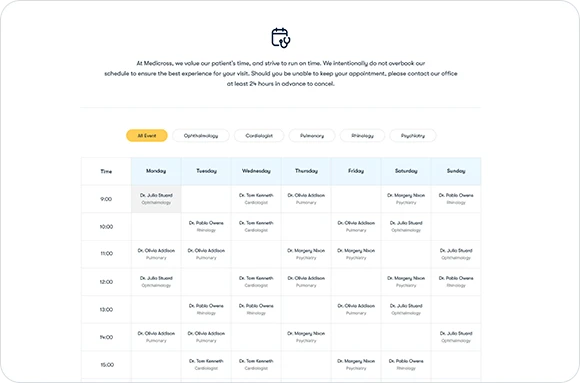Filter schedule by Ophthalmology

201,135
